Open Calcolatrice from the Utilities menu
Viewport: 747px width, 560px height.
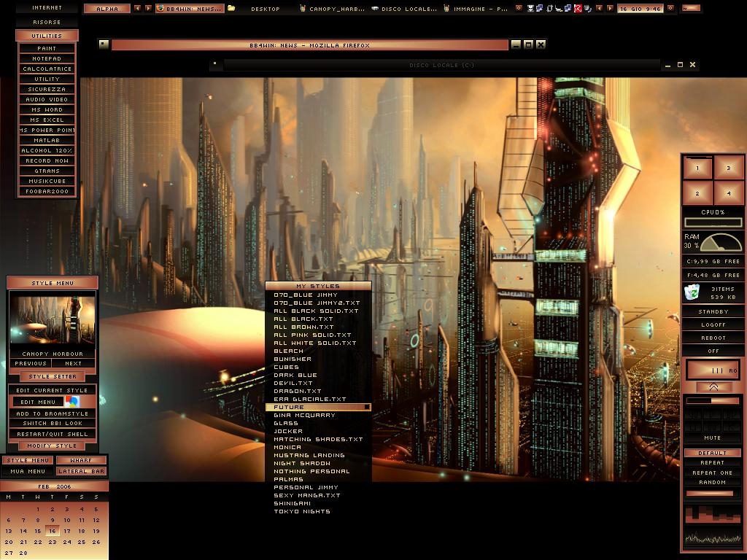pos(47,69)
